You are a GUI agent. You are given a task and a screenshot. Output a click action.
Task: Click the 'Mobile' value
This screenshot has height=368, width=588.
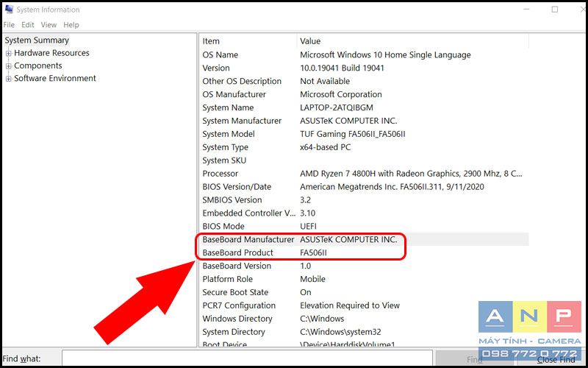point(313,279)
